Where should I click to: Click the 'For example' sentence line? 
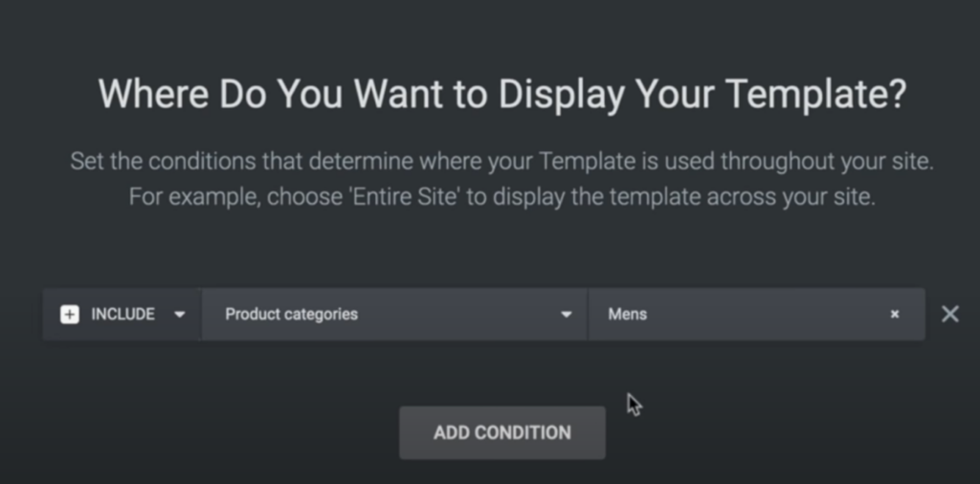(x=501, y=197)
